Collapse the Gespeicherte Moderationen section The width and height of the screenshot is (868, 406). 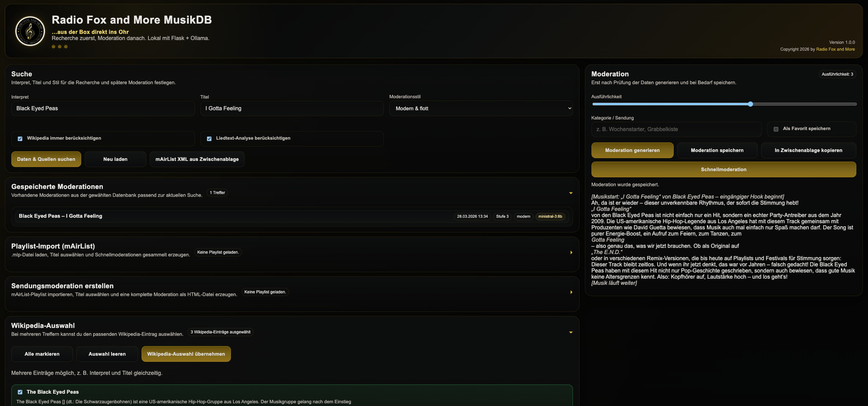(571, 193)
